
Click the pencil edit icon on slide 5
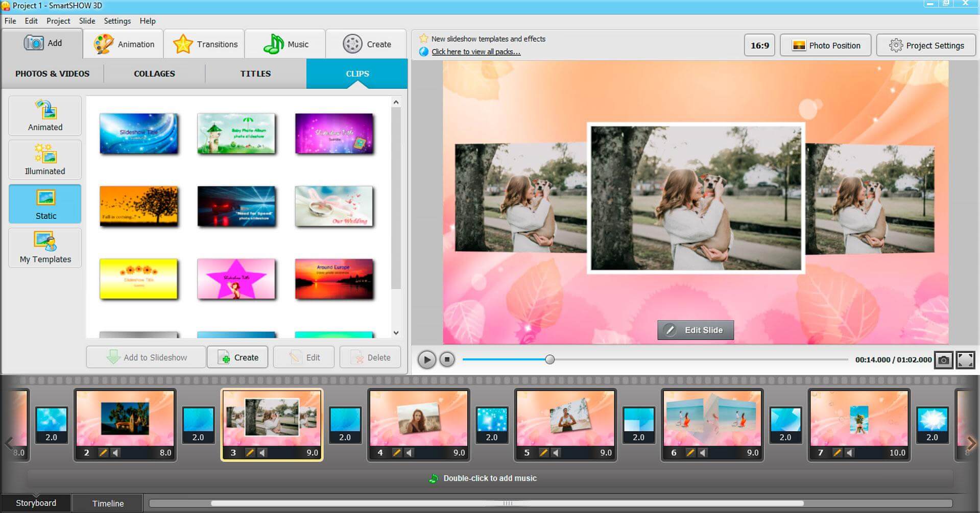pyautogui.click(x=543, y=452)
